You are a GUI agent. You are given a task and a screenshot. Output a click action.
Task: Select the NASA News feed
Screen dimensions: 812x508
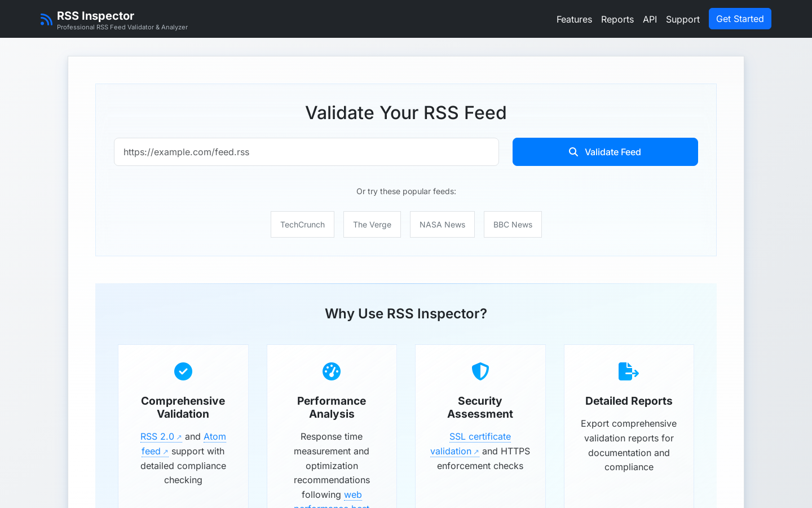(x=442, y=225)
